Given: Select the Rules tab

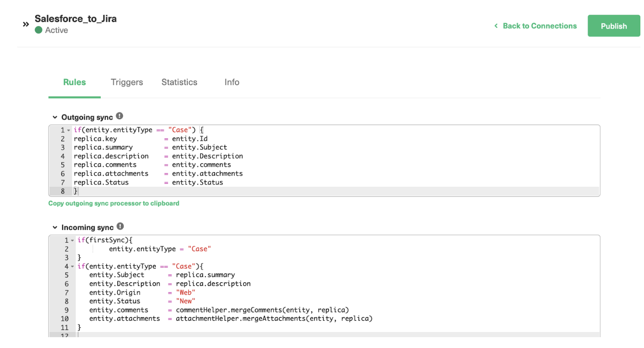Looking at the screenshot, I should tap(74, 82).
